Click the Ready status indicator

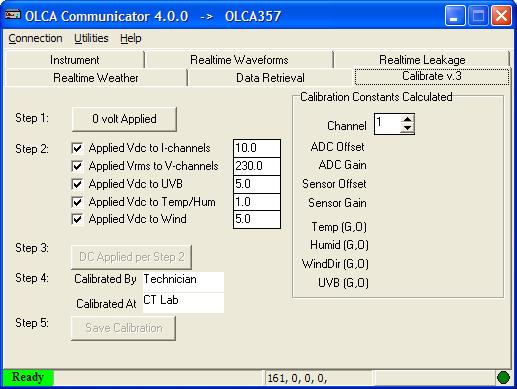(x=28, y=377)
